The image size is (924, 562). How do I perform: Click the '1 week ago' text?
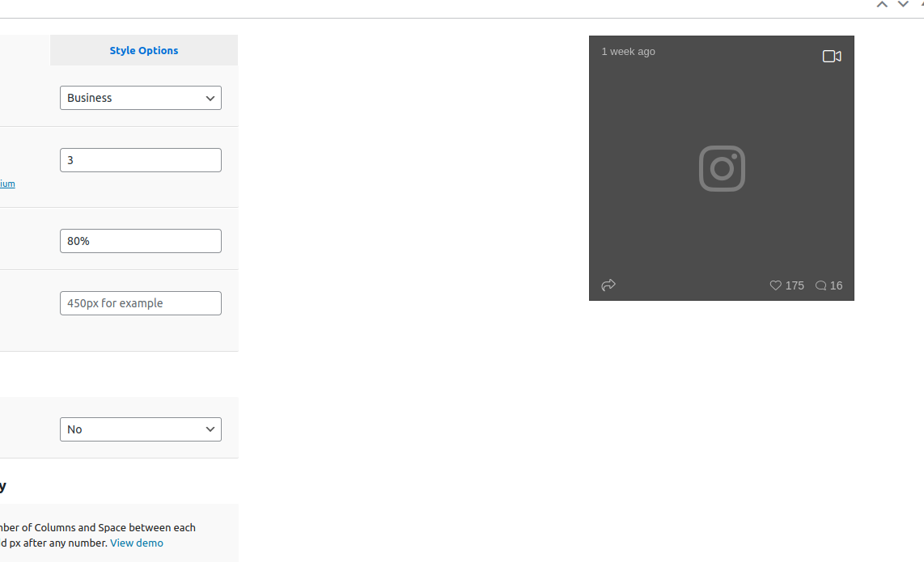coord(628,52)
